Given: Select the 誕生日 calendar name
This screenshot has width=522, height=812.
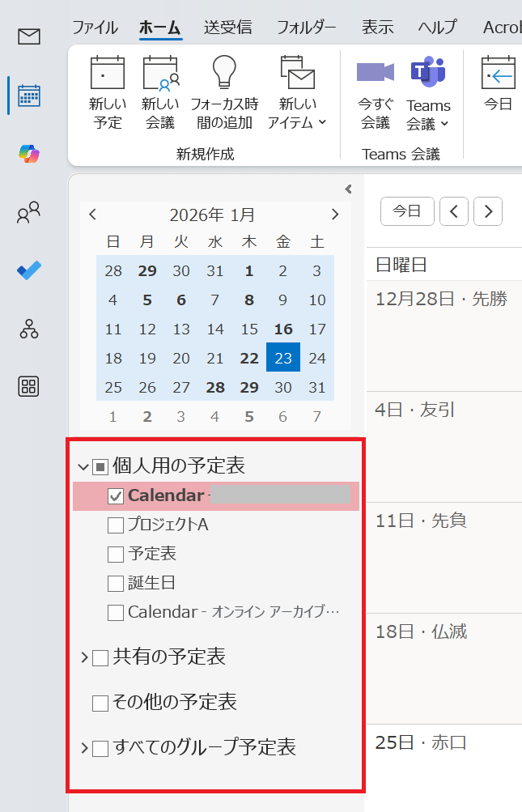Looking at the screenshot, I should 151,583.
